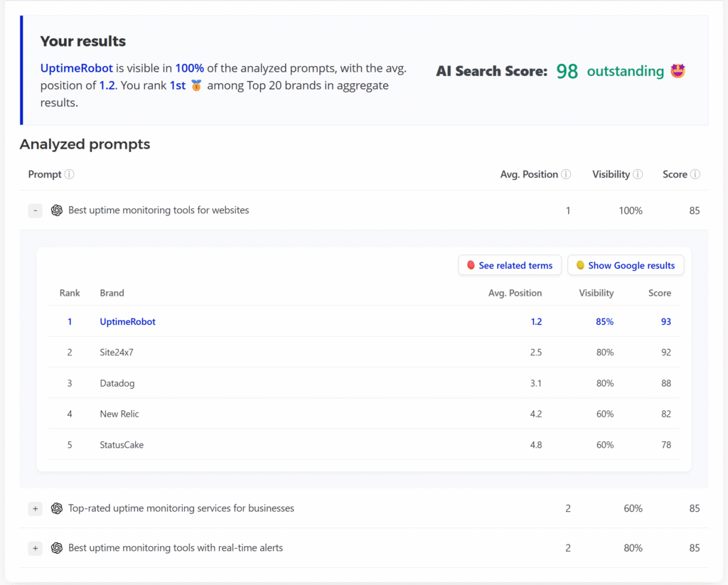This screenshot has width=728, height=585.
Task: Click UptimeRobot brand in rank table
Action: pyautogui.click(x=127, y=322)
